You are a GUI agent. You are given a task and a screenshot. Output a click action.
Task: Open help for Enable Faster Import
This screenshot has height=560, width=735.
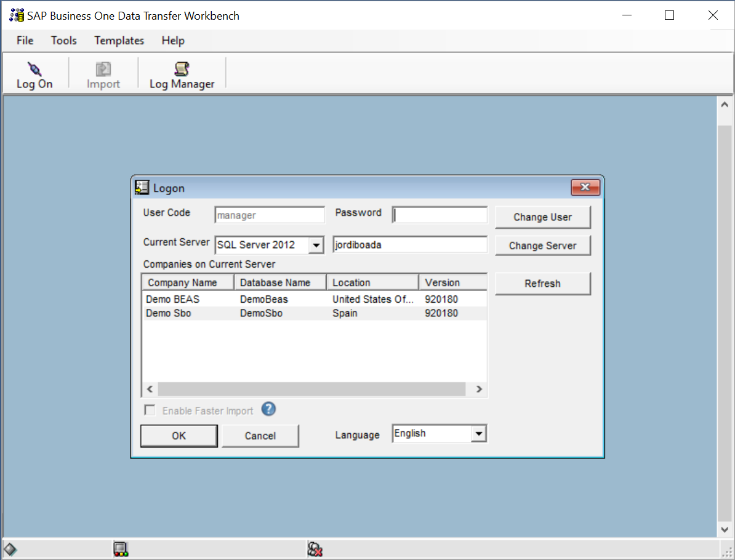[268, 409]
